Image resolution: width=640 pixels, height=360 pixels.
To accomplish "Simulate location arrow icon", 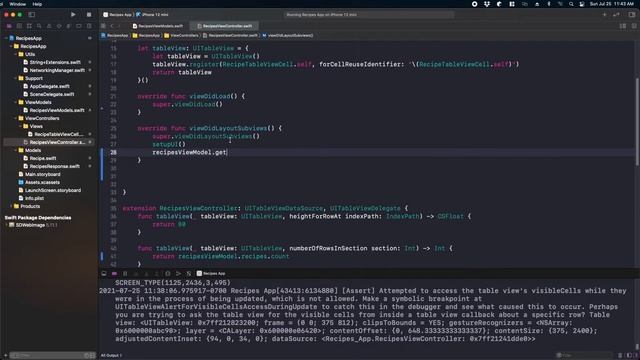I will coord(178,273).
